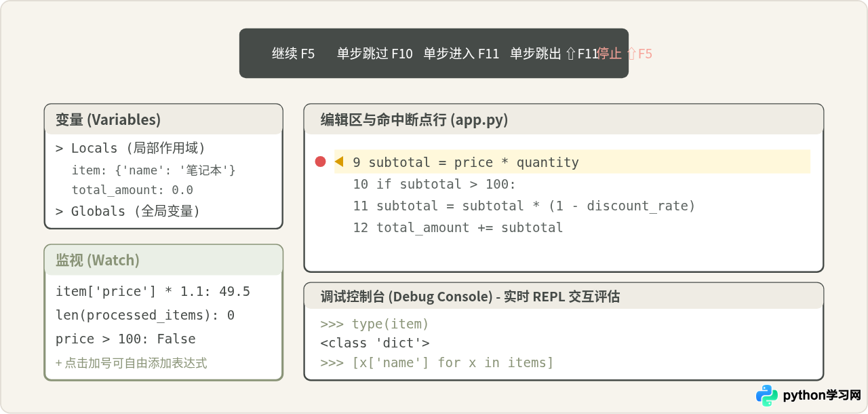Toggle the red breakpoint dot on line 9
The image size is (868, 414).
click(x=321, y=162)
